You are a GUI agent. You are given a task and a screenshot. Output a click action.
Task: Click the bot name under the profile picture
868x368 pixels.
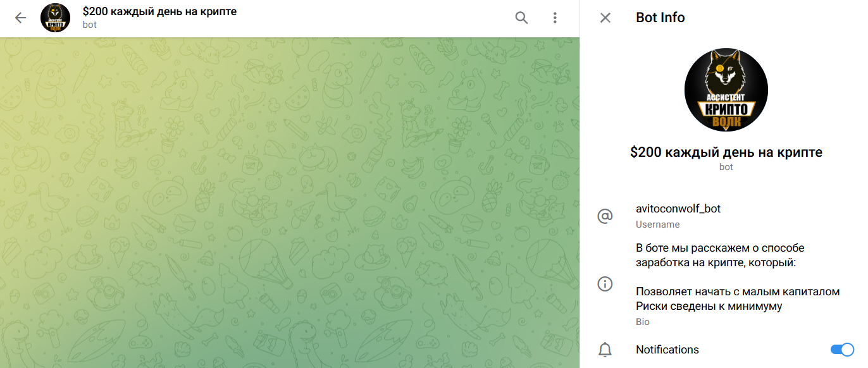click(x=726, y=152)
